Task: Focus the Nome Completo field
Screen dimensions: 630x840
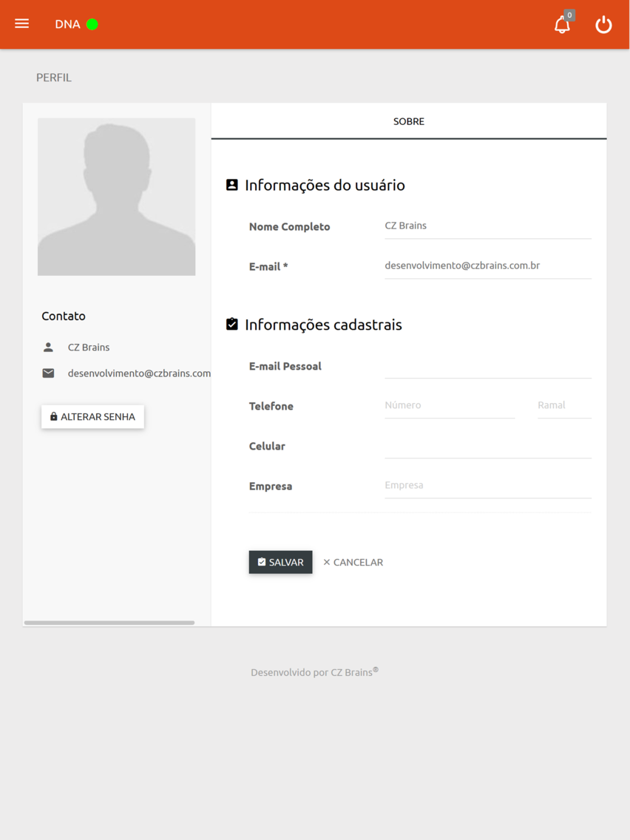Action: tap(488, 226)
